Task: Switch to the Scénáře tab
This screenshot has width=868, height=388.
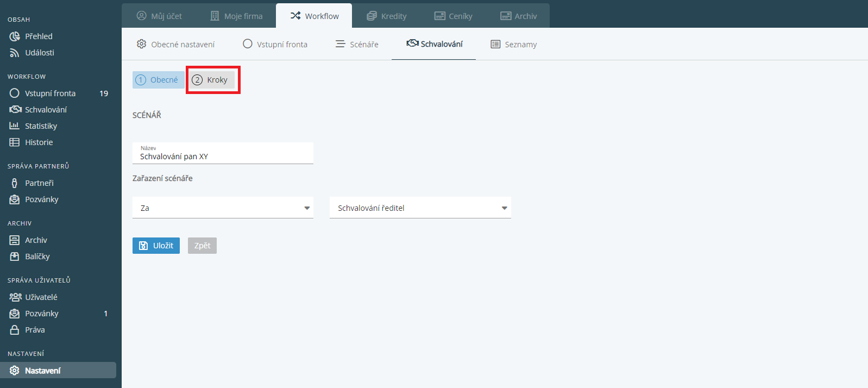Action: [x=357, y=45]
